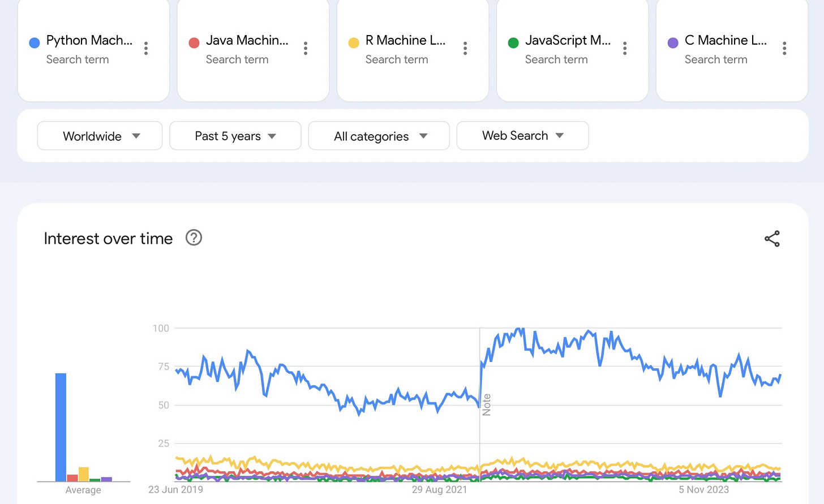Select the Python Machine Learning search term card

coord(94,50)
